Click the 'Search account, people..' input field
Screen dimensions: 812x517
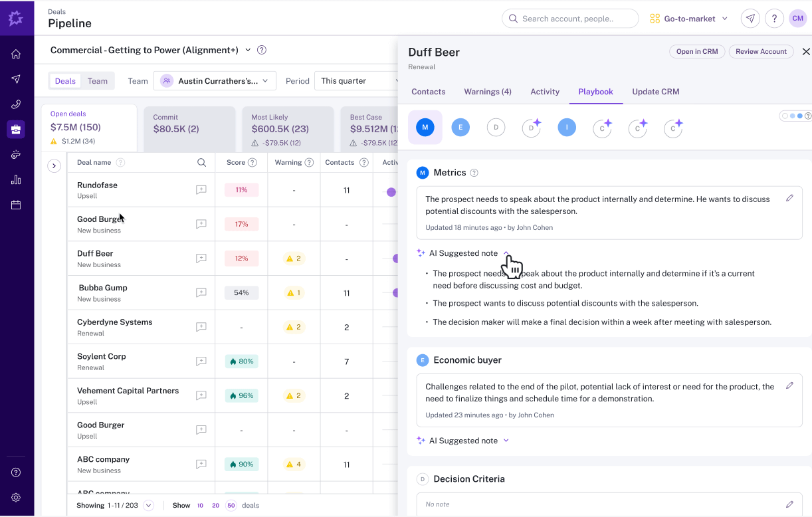coord(570,18)
